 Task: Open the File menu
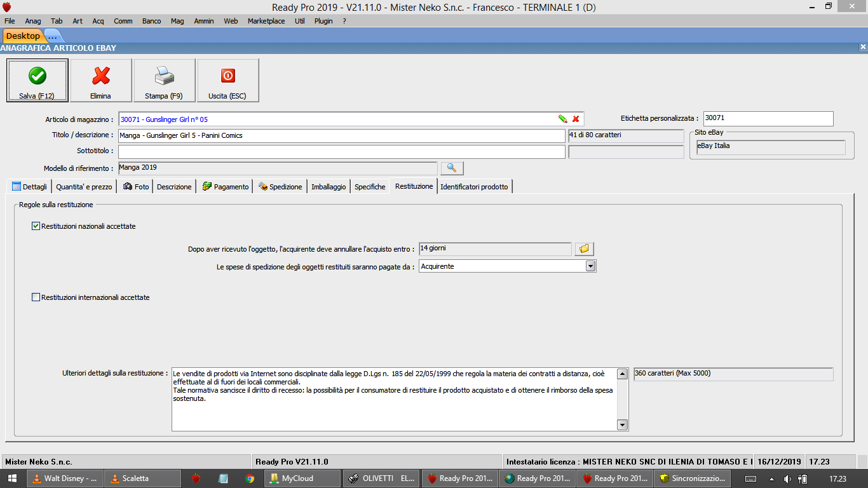(x=10, y=21)
